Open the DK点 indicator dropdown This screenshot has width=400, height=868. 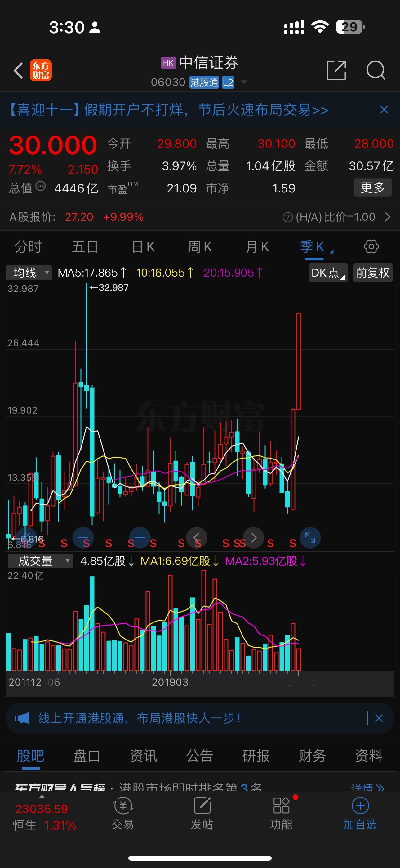(328, 273)
